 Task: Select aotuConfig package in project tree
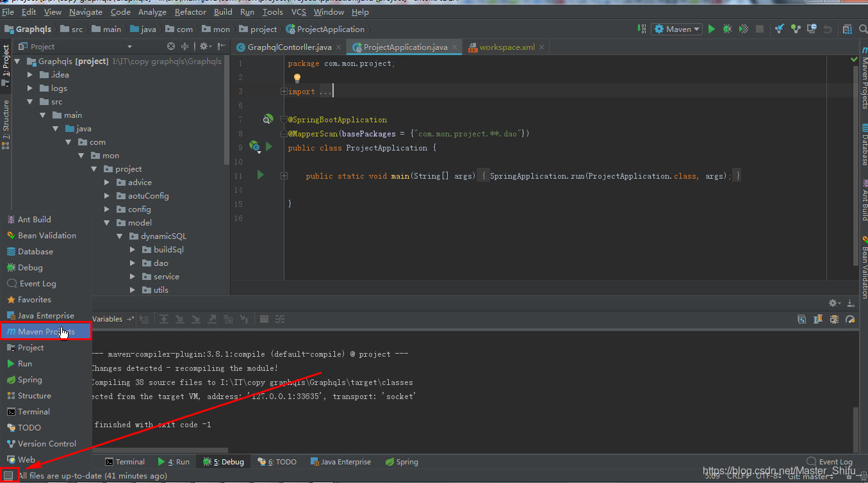(148, 195)
